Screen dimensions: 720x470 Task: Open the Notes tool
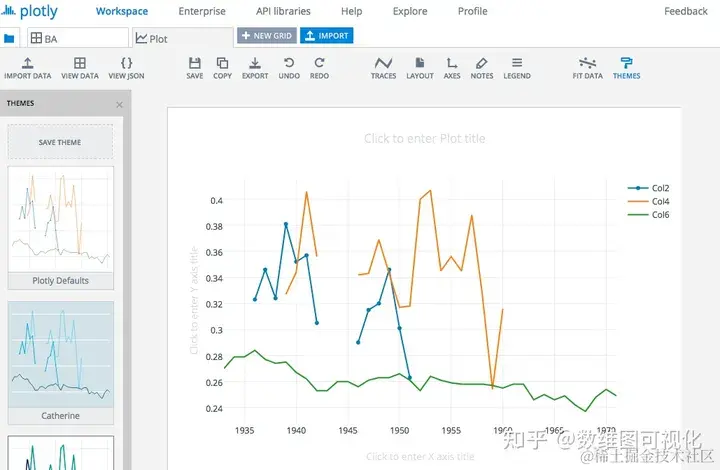[x=482, y=68]
